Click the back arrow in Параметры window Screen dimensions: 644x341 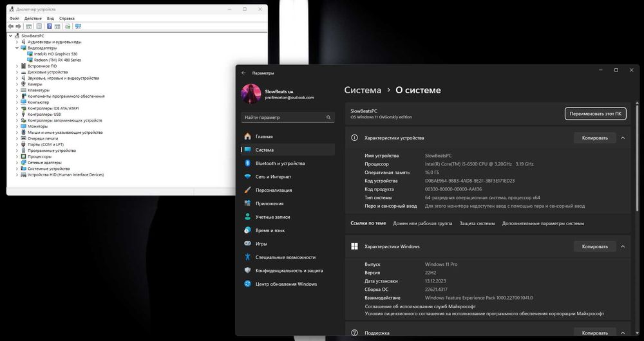[243, 73]
